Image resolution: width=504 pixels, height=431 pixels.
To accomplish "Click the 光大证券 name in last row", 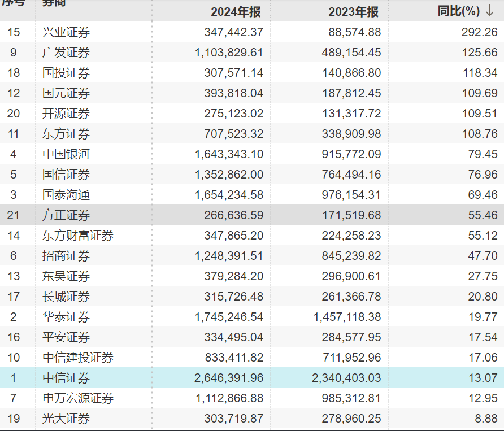I will pyautogui.click(x=66, y=419).
